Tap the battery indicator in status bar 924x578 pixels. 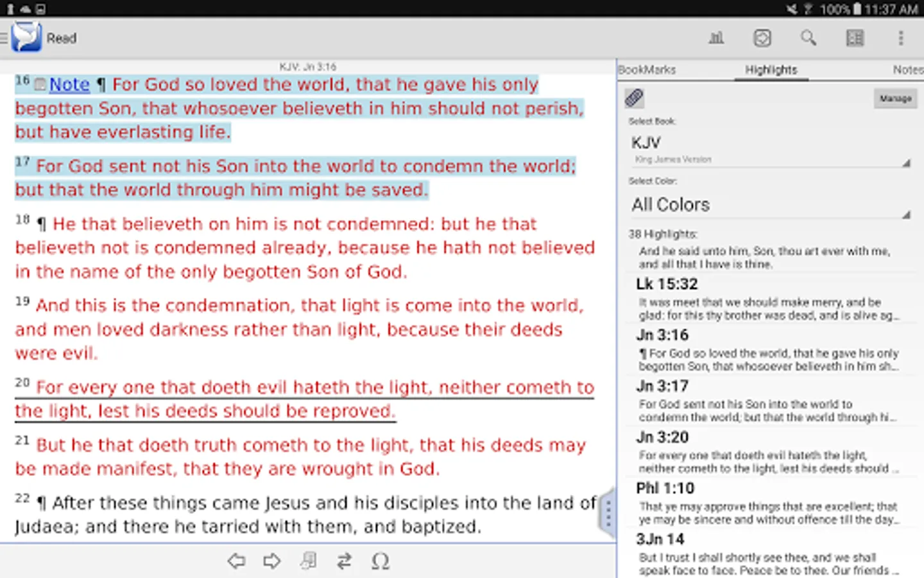857,9
